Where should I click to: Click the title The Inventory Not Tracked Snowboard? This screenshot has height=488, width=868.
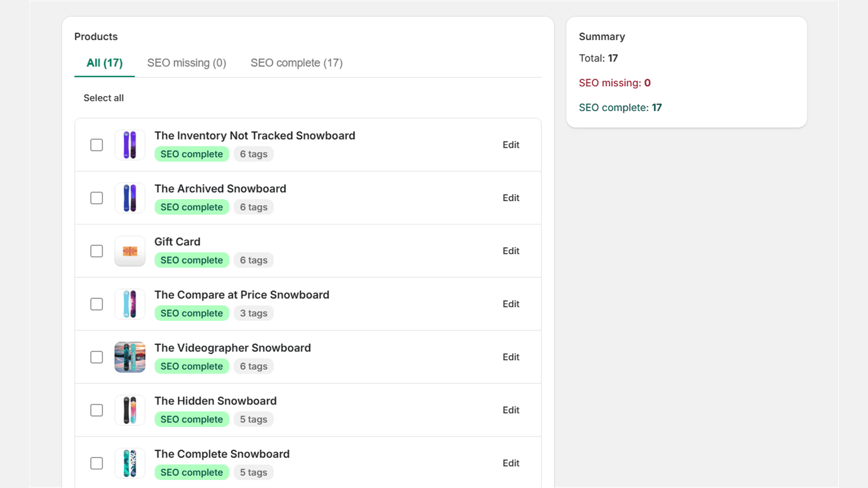click(x=255, y=136)
